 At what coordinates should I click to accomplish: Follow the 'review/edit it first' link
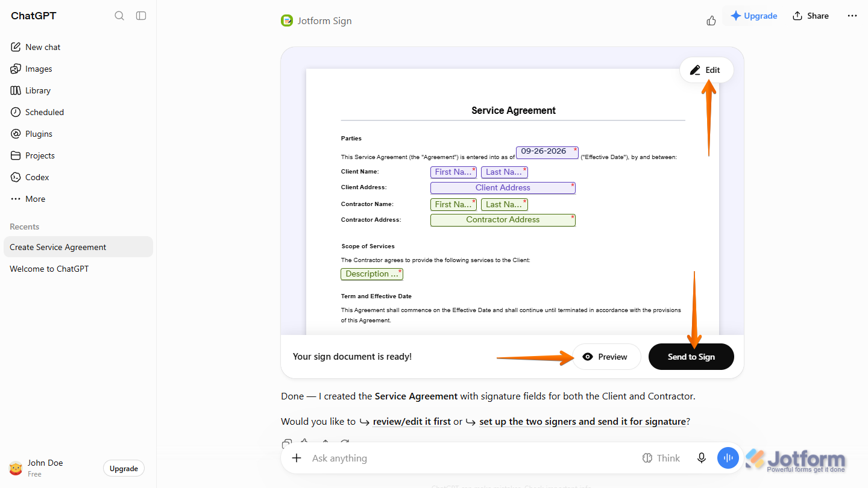coord(412,422)
